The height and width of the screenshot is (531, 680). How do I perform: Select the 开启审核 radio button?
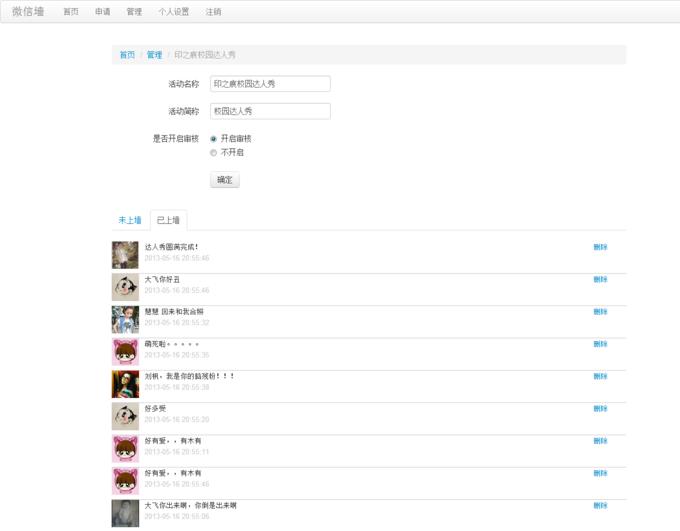213,139
